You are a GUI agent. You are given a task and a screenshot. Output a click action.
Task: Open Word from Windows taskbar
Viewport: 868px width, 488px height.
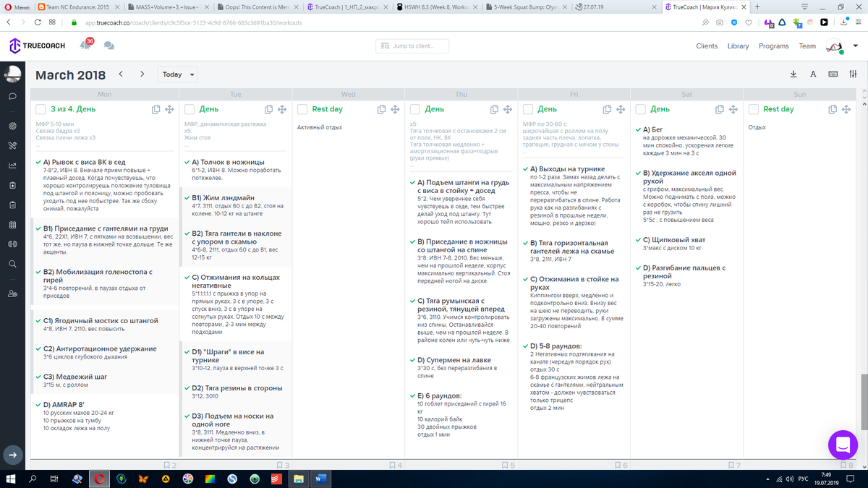321,479
